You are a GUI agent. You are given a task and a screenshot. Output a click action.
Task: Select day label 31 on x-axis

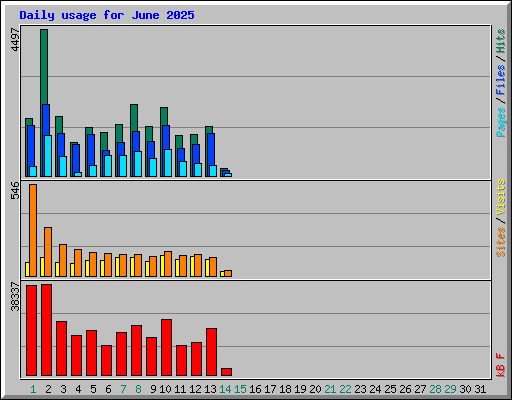480,389
